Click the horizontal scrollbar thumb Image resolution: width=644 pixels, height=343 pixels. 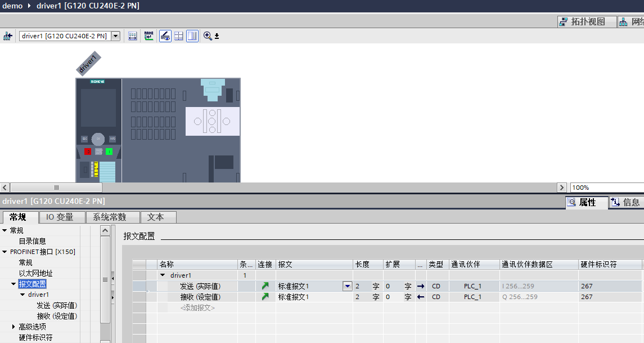tap(56, 188)
